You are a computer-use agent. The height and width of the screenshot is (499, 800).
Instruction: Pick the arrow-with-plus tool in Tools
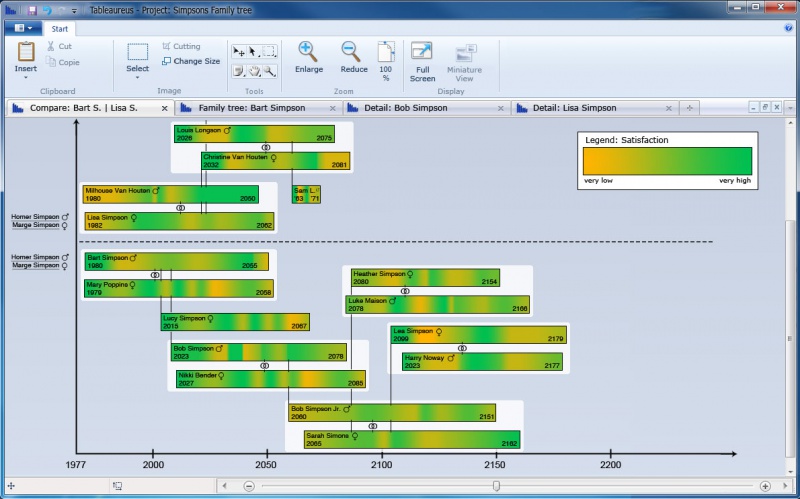[238, 52]
